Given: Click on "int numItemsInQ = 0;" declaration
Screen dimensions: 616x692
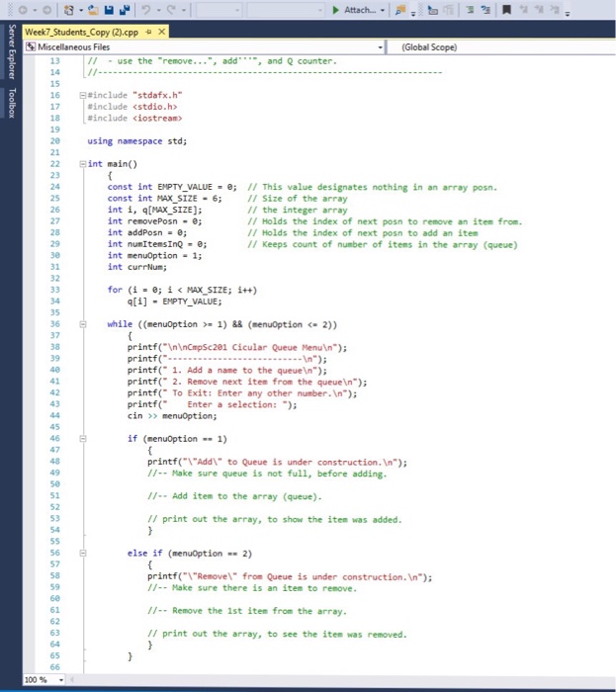Looking at the screenshot, I should click(x=157, y=244).
